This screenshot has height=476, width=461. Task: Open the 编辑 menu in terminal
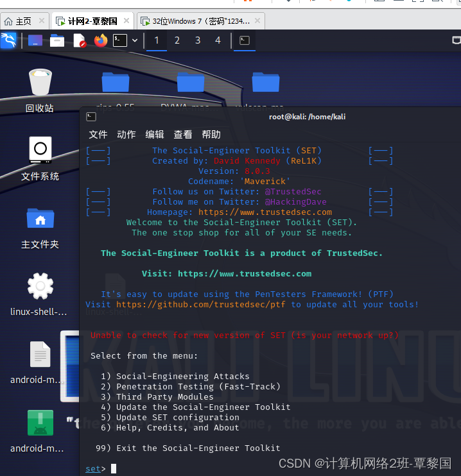154,135
